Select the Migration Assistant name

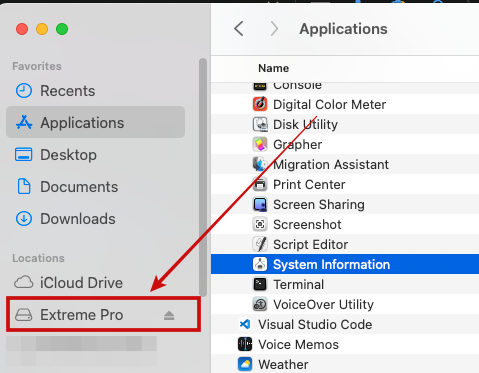coord(331,165)
